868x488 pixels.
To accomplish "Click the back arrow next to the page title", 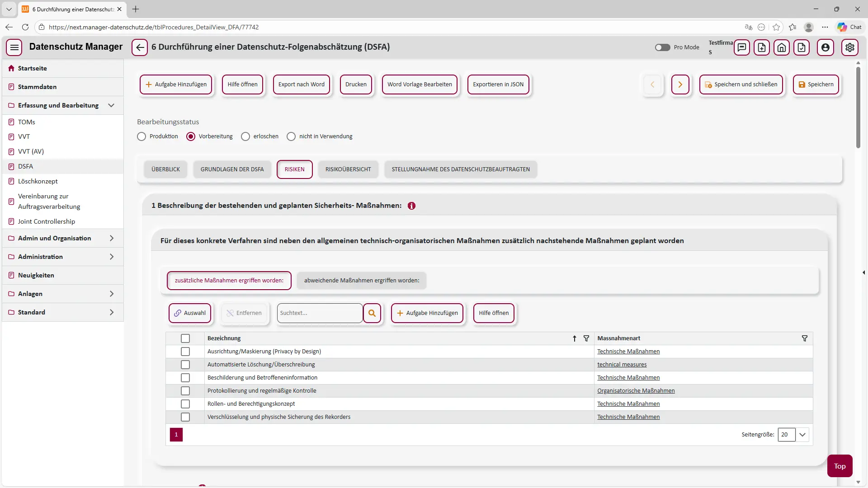I will [140, 47].
